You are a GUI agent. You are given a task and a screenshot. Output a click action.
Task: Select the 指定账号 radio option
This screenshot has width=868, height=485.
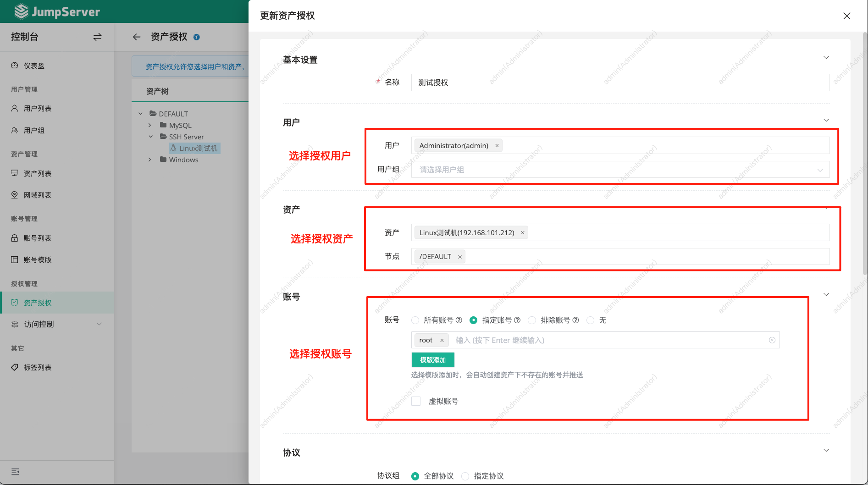473,320
